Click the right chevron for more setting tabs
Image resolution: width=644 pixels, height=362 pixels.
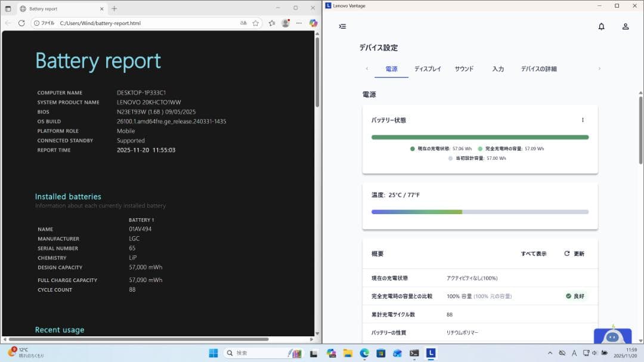pos(599,69)
